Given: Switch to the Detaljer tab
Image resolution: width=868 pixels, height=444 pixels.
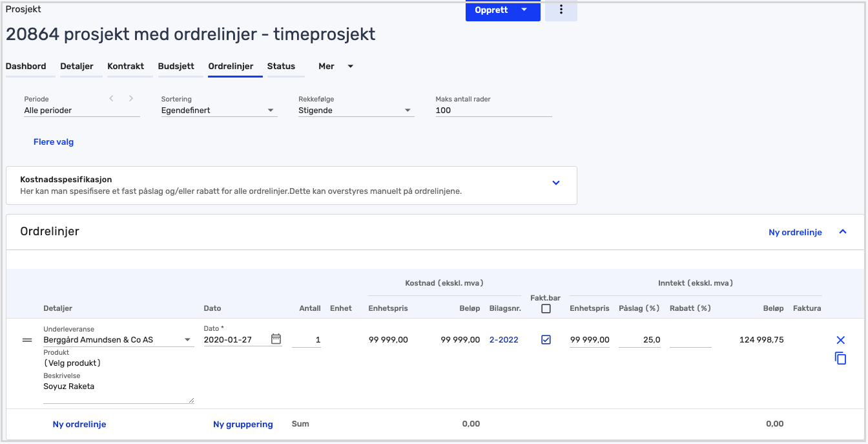Looking at the screenshot, I should click(x=77, y=66).
